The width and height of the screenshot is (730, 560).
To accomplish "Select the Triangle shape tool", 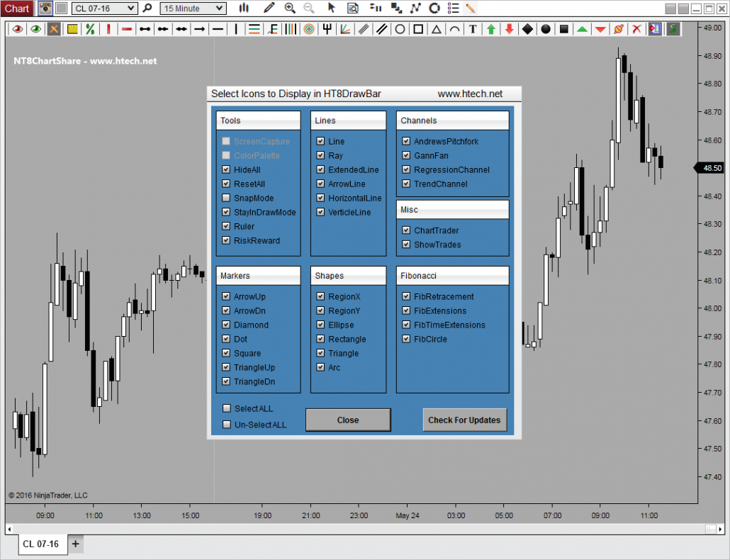I will 437,29.
